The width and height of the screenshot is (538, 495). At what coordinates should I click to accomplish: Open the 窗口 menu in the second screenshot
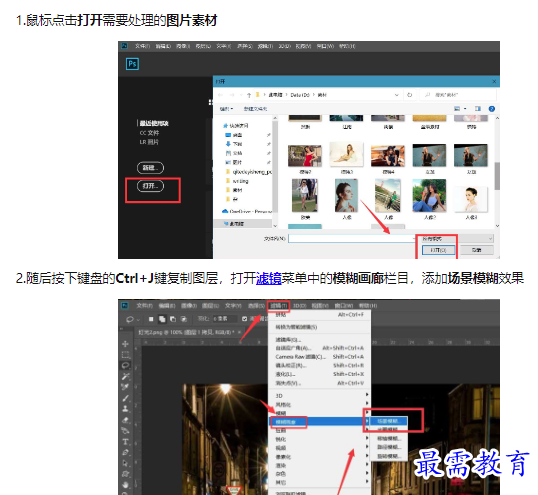click(x=344, y=306)
